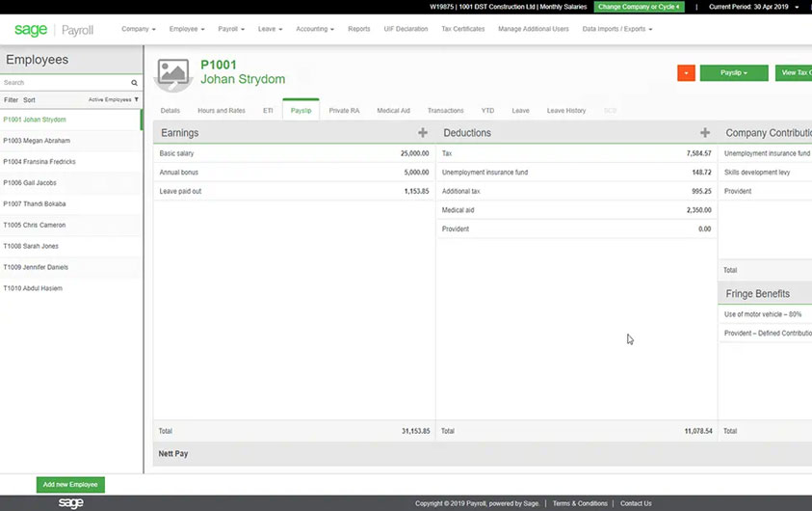Click into the employee Search field

point(64,83)
